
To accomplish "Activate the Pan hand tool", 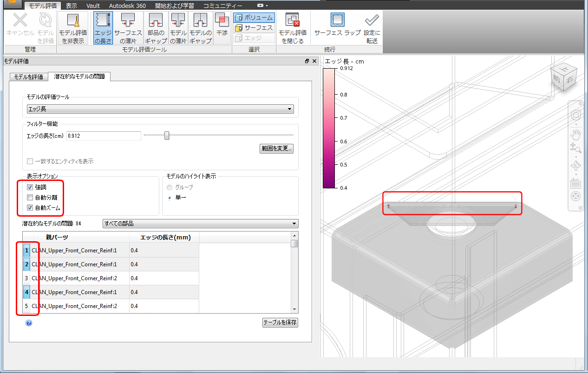I will (575, 135).
